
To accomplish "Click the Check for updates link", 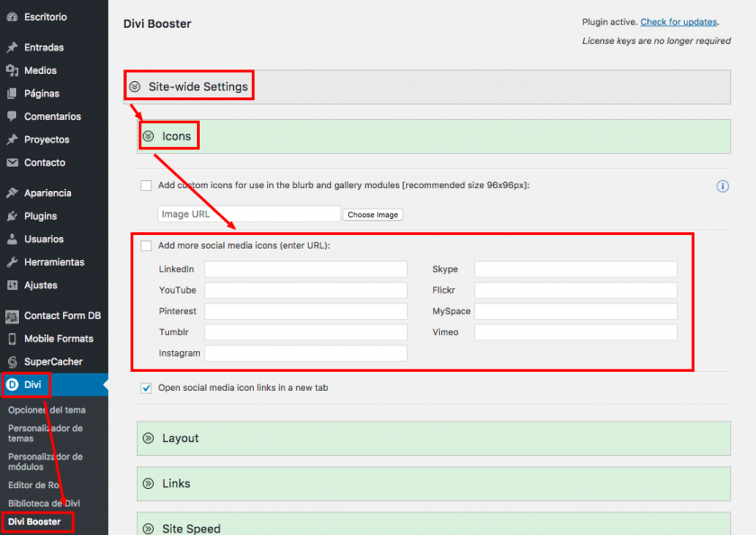I will tap(679, 22).
